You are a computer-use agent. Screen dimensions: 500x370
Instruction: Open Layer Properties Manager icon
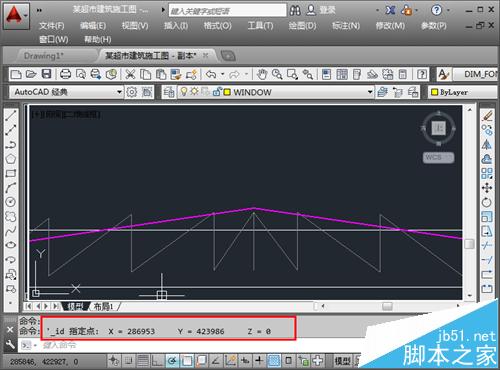169,92
